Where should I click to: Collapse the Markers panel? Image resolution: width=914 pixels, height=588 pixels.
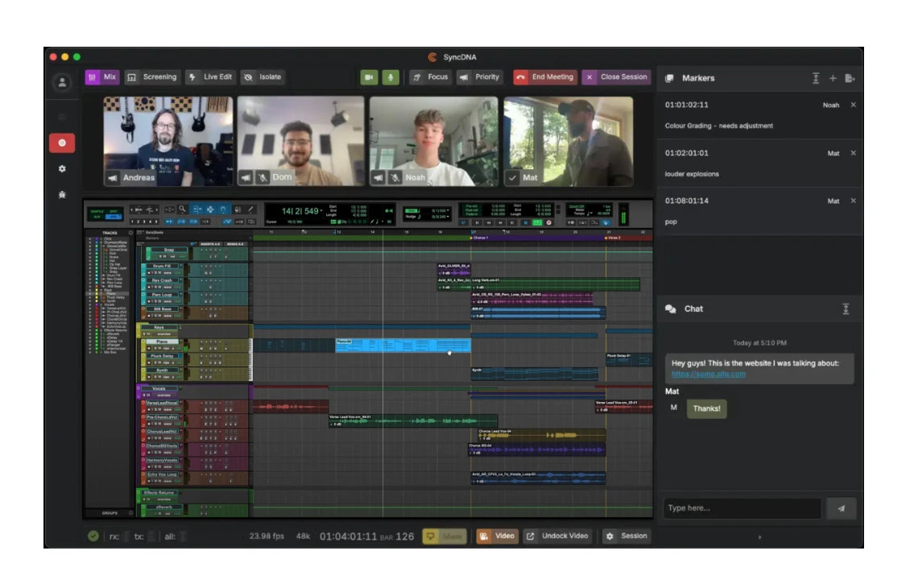[x=816, y=78]
